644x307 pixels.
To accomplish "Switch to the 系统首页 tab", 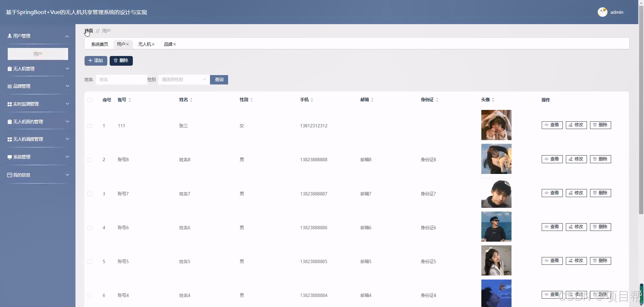I will click(x=100, y=44).
